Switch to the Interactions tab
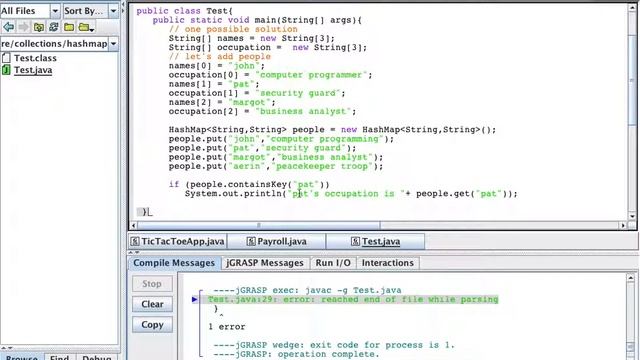 tap(388, 263)
